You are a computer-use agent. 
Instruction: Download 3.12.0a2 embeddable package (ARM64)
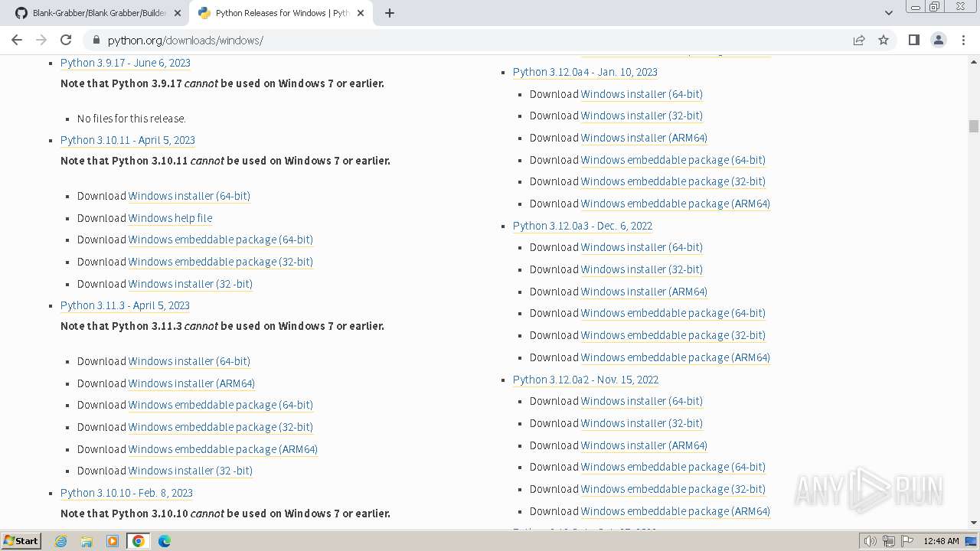click(x=675, y=511)
